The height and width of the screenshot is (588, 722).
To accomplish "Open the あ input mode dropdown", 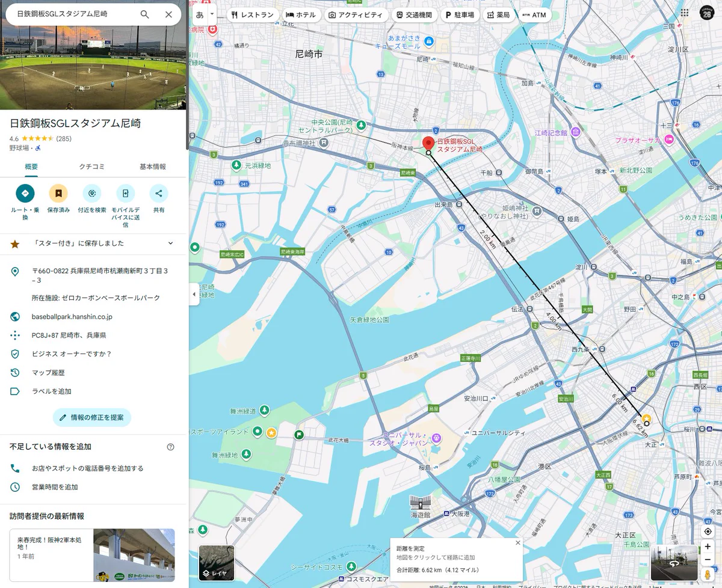I will pos(212,14).
